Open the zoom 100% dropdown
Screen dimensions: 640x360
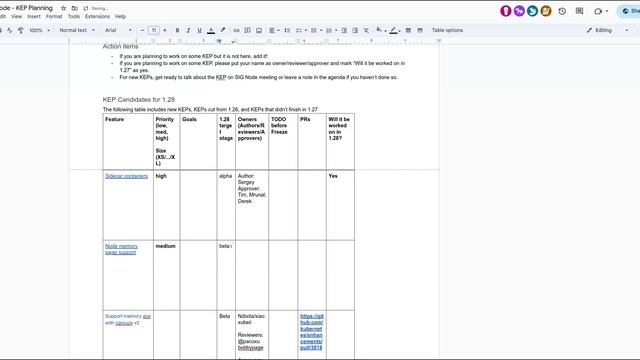tap(39, 30)
